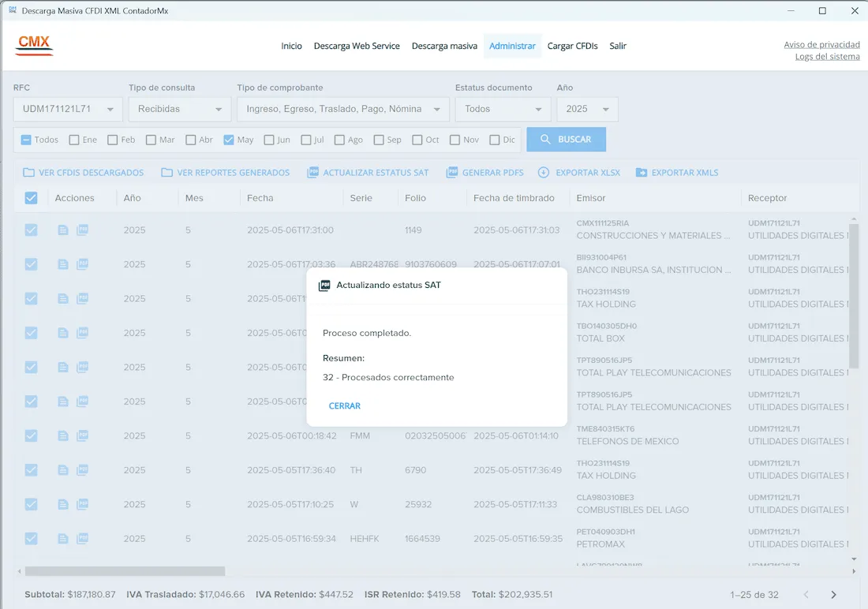868x609 pixels.
Task: Click the Exportar XLSX download icon
Action: pos(544,173)
